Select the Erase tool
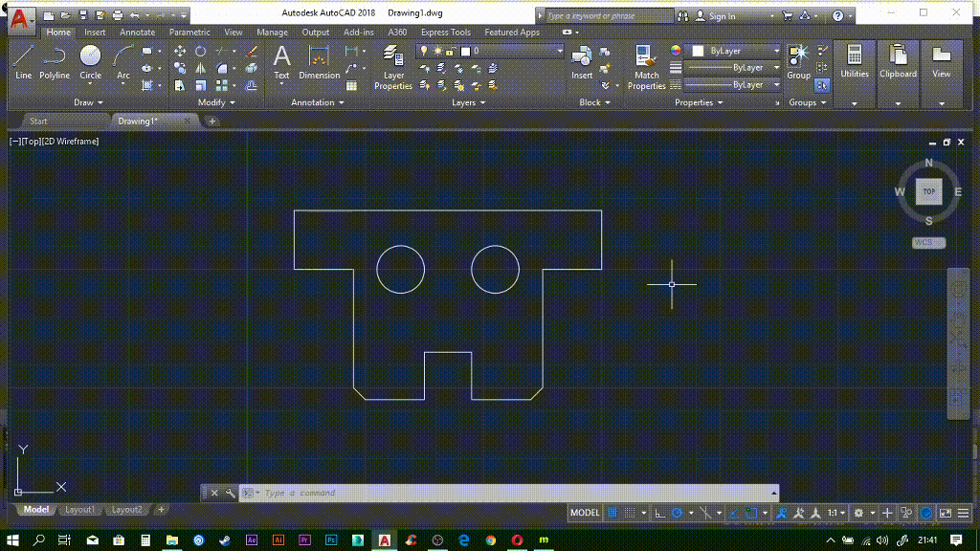 252,52
